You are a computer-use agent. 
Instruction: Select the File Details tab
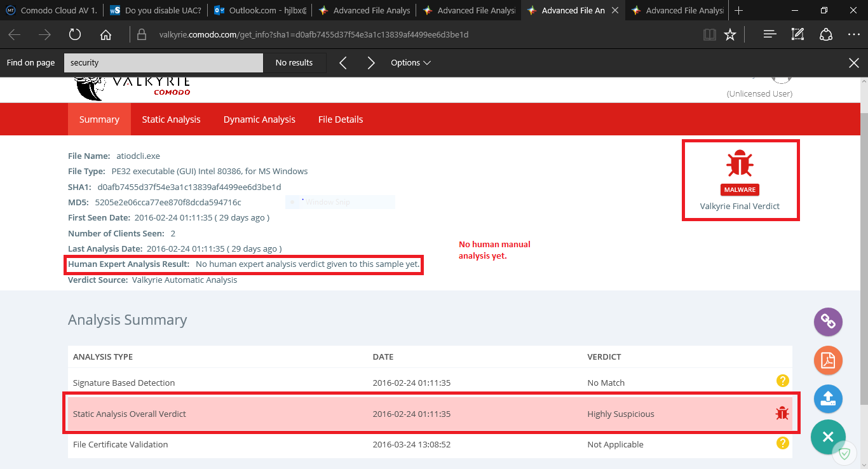(x=341, y=119)
